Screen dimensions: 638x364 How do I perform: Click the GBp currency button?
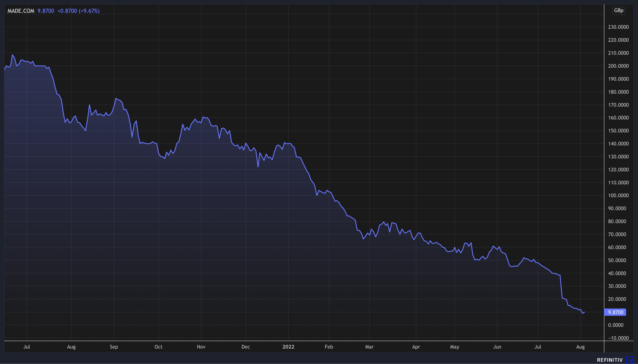coord(618,11)
